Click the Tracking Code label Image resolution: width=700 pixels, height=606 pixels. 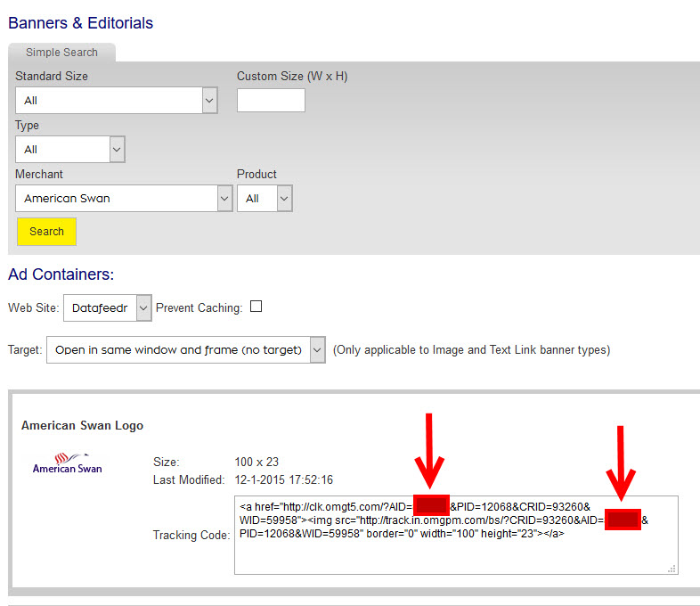(x=191, y=535)
